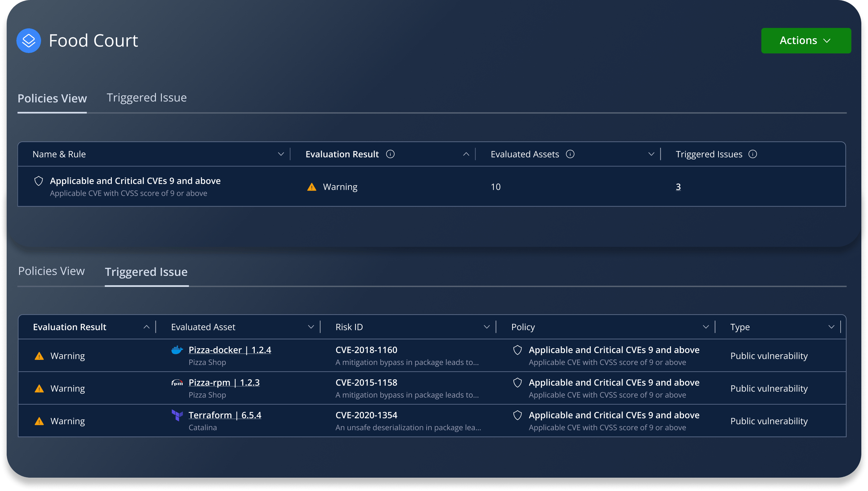Open the Actions dropdown button
The height and width of the screenshot is (491, 868).
tap(806, 40)
